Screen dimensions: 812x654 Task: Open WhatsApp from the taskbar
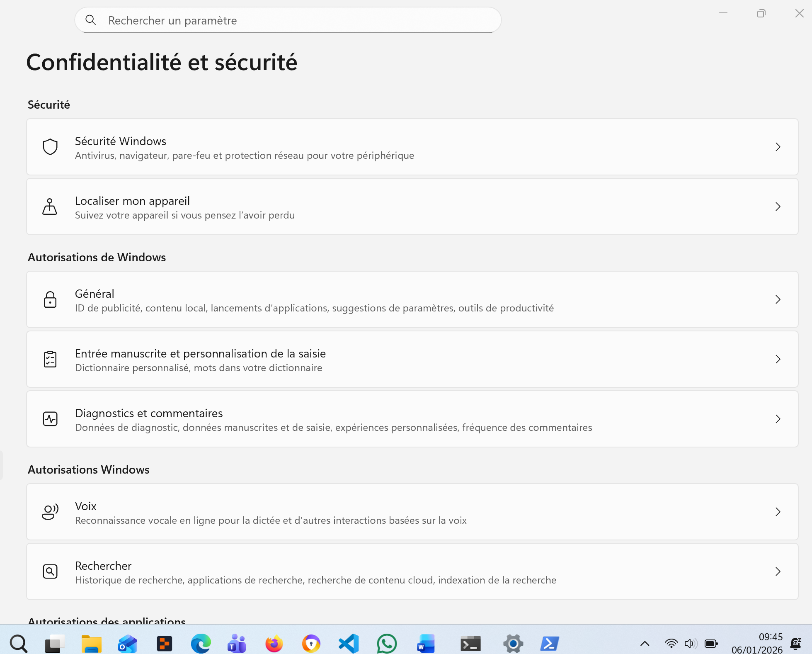pos(386,644)
